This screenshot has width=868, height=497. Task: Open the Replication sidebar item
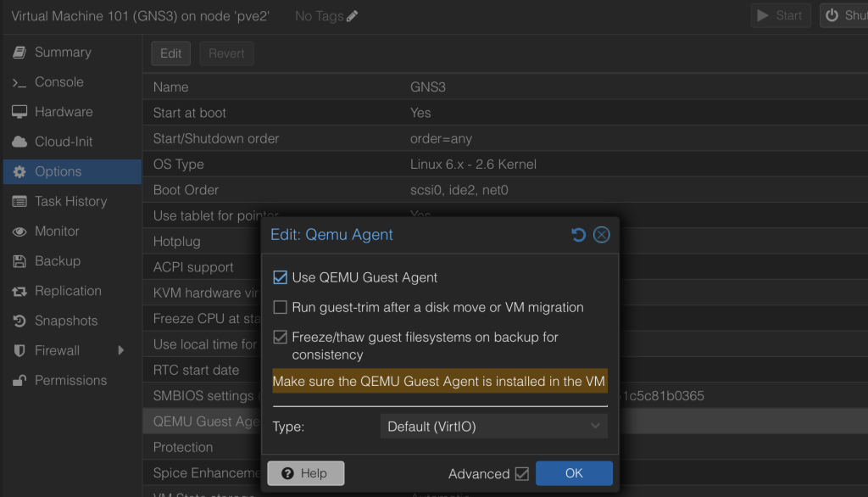click(x=68, y=291)
